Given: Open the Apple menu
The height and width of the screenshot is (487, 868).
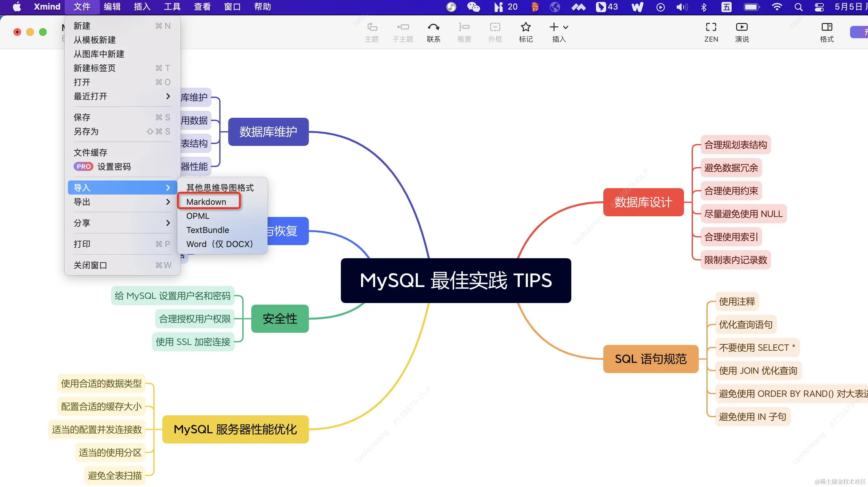Looking at the screenshot, I should coord(17,7).
